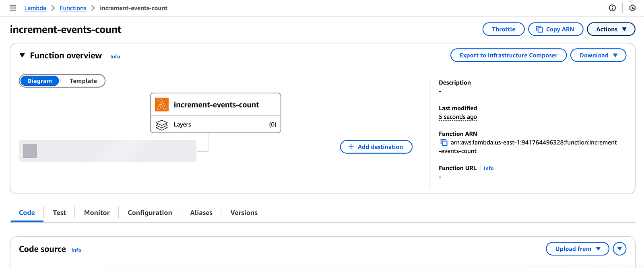
Task: Open the Download dropdown
Action: pyautogui.click(x=598, y=55)
